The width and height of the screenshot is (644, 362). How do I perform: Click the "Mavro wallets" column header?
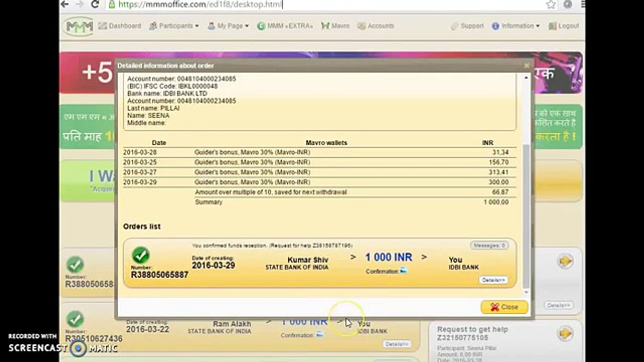(327, 143)
